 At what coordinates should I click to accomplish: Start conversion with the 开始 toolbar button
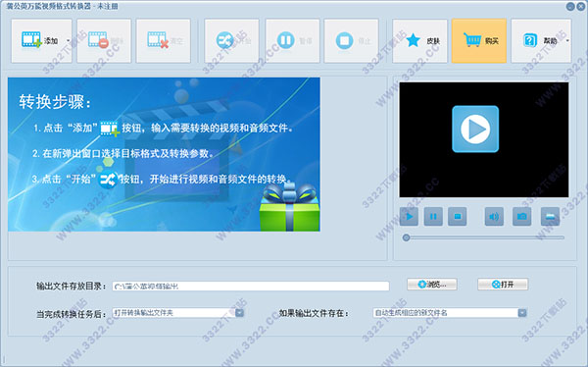[231, 40]
